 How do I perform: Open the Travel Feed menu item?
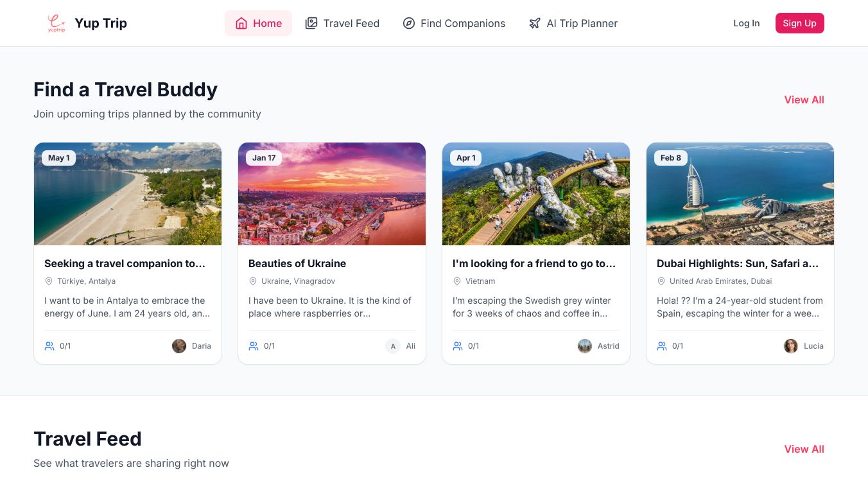click(x=351, y=23)
